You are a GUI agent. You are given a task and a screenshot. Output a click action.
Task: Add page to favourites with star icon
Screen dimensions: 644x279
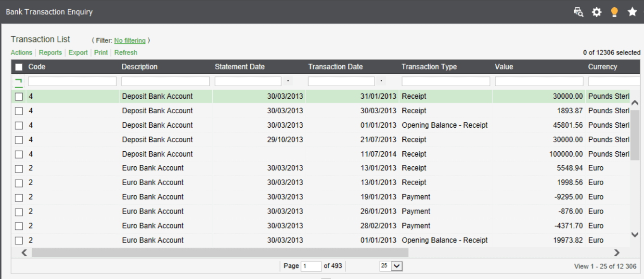632,12
